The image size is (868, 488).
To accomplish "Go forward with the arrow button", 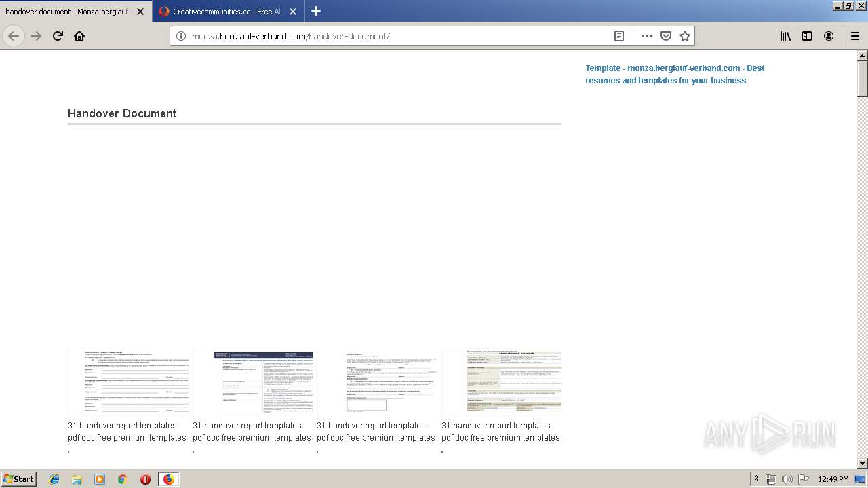I will click(x=36, y=36).
